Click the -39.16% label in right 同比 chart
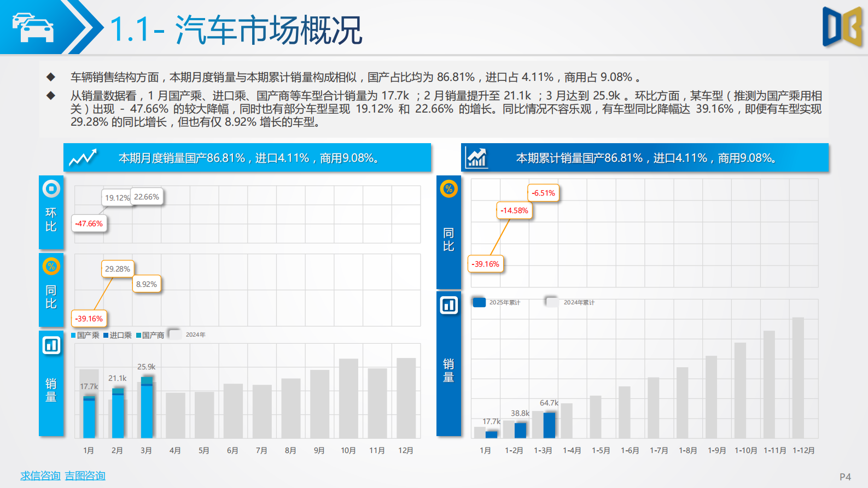 click(486, 264)
